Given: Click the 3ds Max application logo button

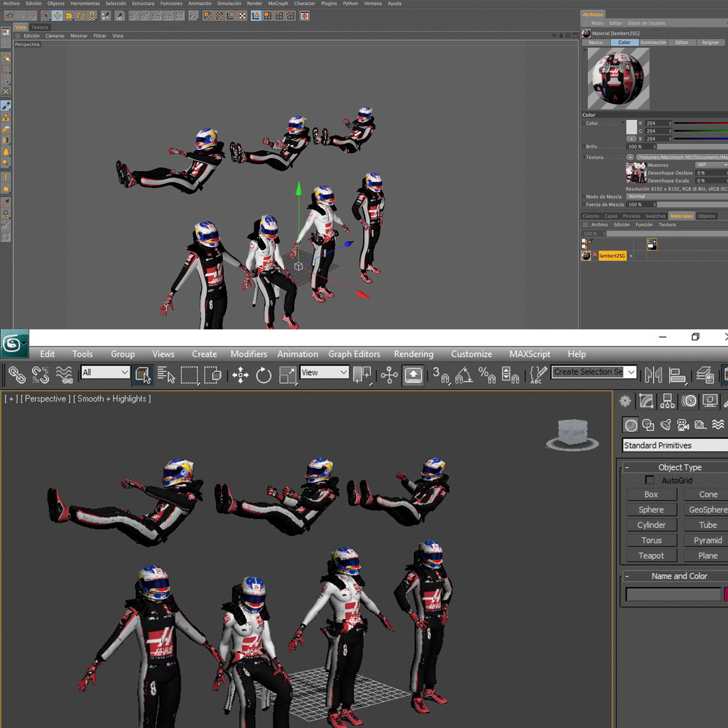Looking at the screenshot, I should tap(14, 343).
